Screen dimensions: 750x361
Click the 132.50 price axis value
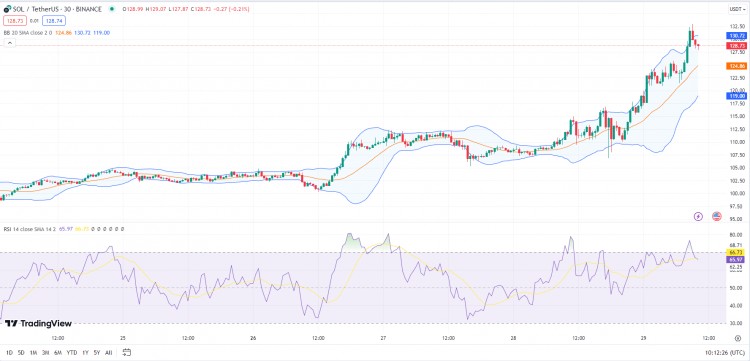pos(737,27)
